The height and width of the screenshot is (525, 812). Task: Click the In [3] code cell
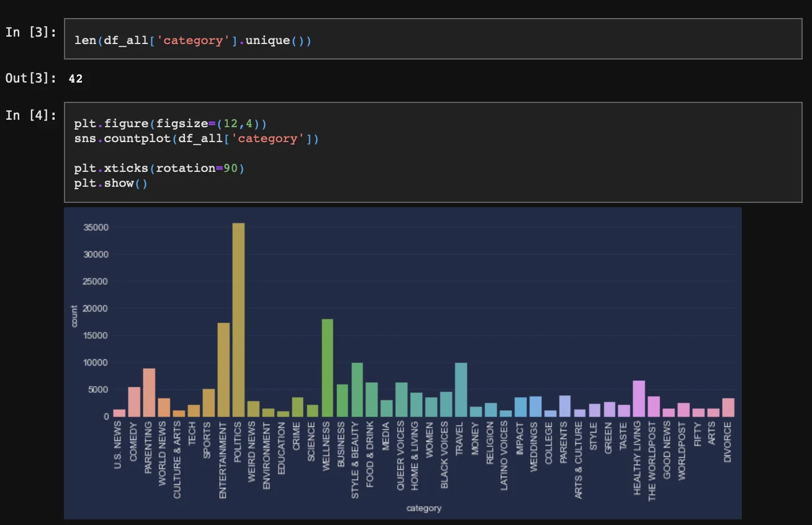tap(433, 39)
